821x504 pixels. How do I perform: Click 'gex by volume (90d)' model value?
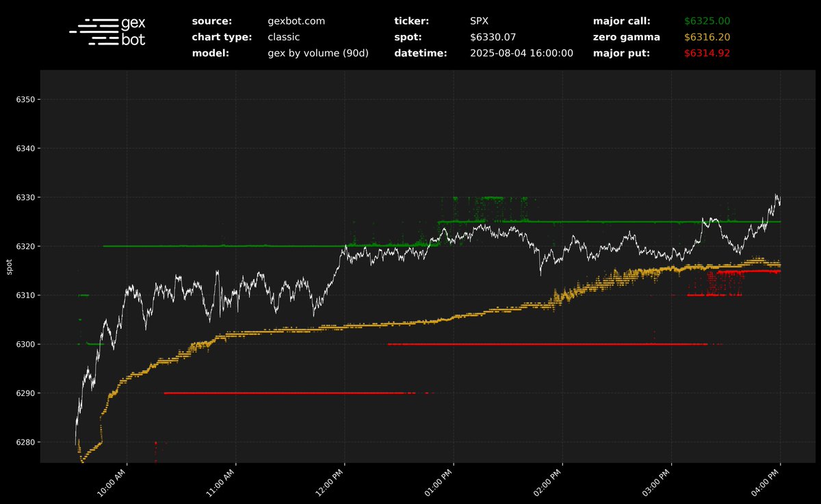pos(318,53)
